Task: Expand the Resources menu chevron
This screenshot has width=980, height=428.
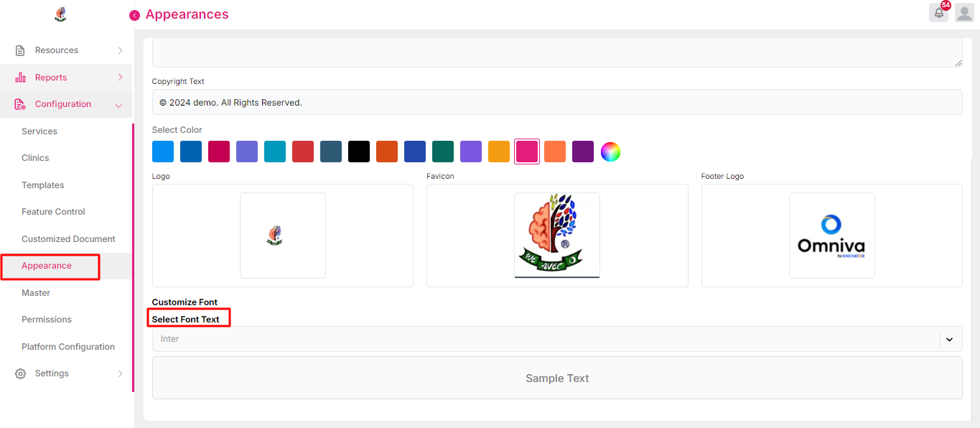Action: click(x=120, y=50)
